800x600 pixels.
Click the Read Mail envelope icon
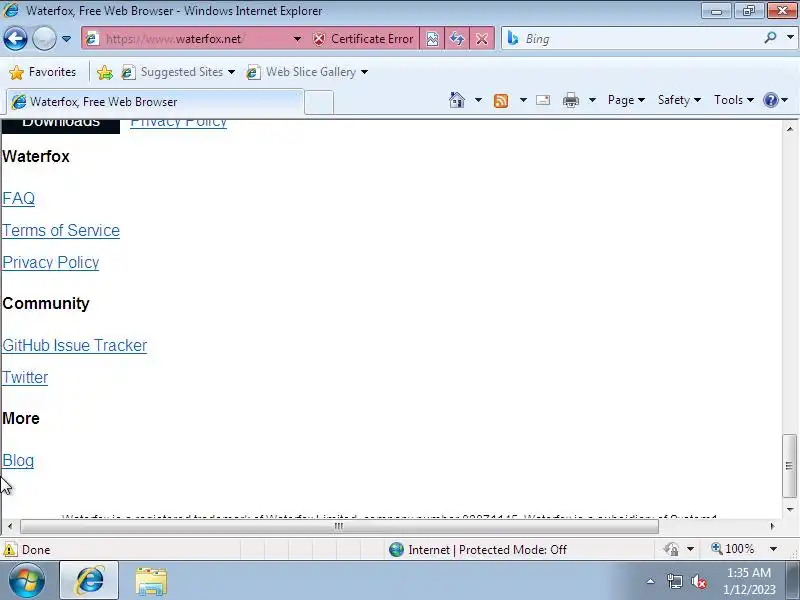click(x=543, y=100)
